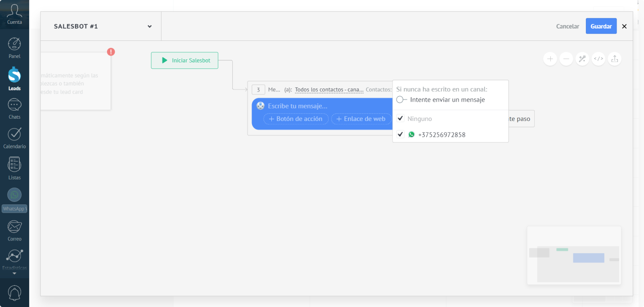Viewport: 644px width, 307px height.
Task: Uncheck the Ninguno checkbox
Action: click(x=400, y=119)
